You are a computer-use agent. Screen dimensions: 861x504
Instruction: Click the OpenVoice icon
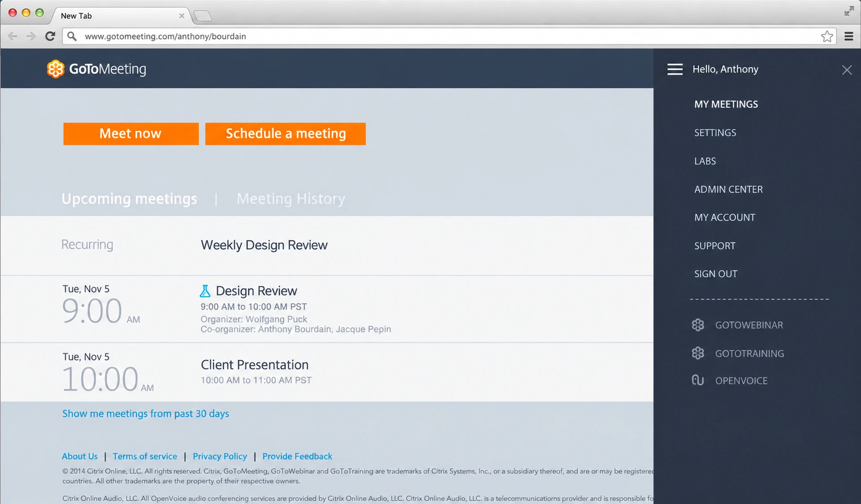pos(698,380)
